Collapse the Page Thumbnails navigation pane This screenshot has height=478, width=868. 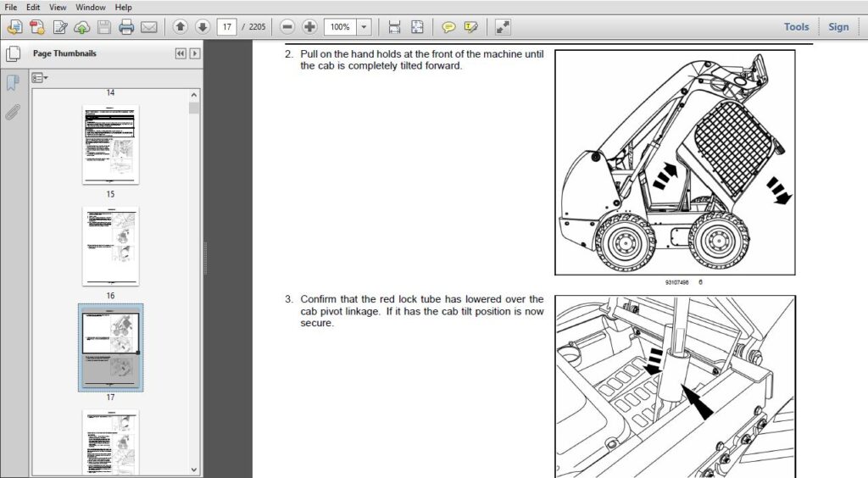coord(181,53)
